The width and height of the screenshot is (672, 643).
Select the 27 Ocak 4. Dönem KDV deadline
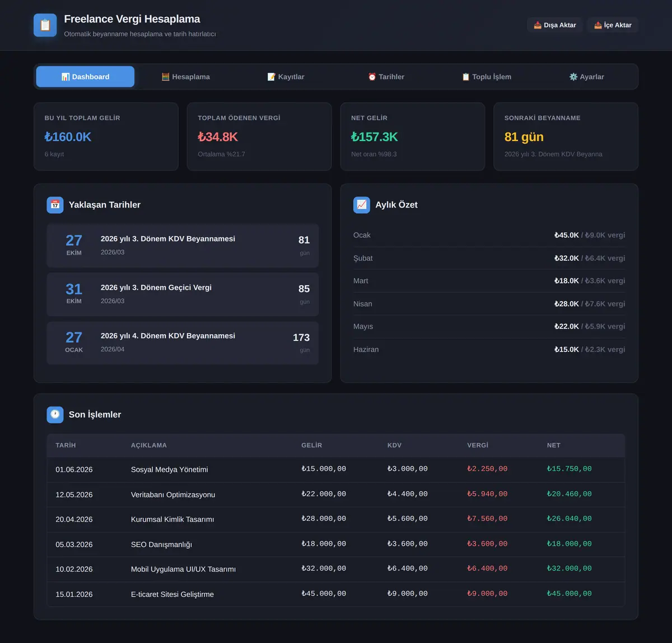coord(183,343)
